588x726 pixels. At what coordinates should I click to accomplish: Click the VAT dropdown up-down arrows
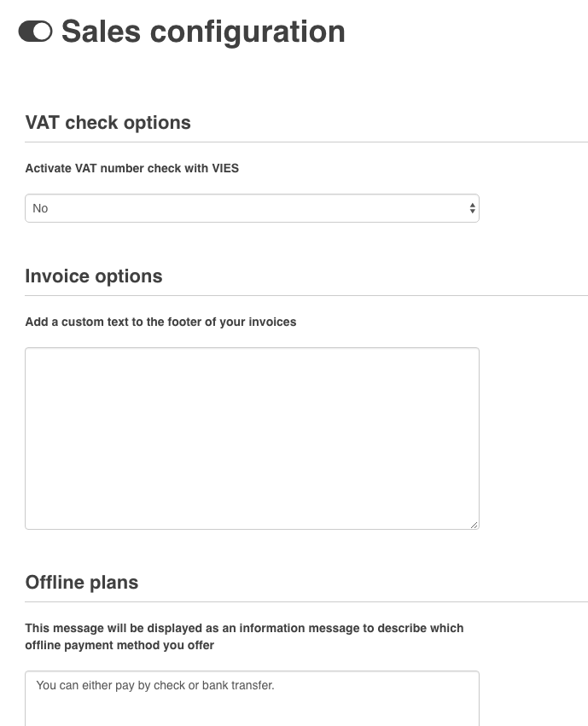point(472,208)
